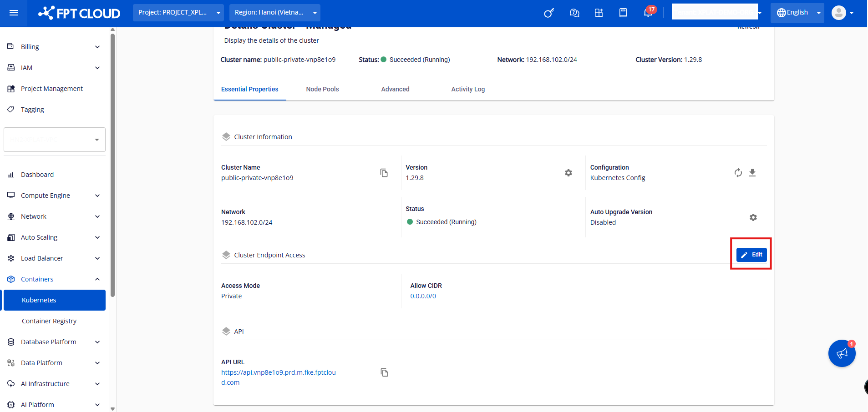
Task: Click Edit for Cluster Endpoint Access
Action: (x=751, y=255)
